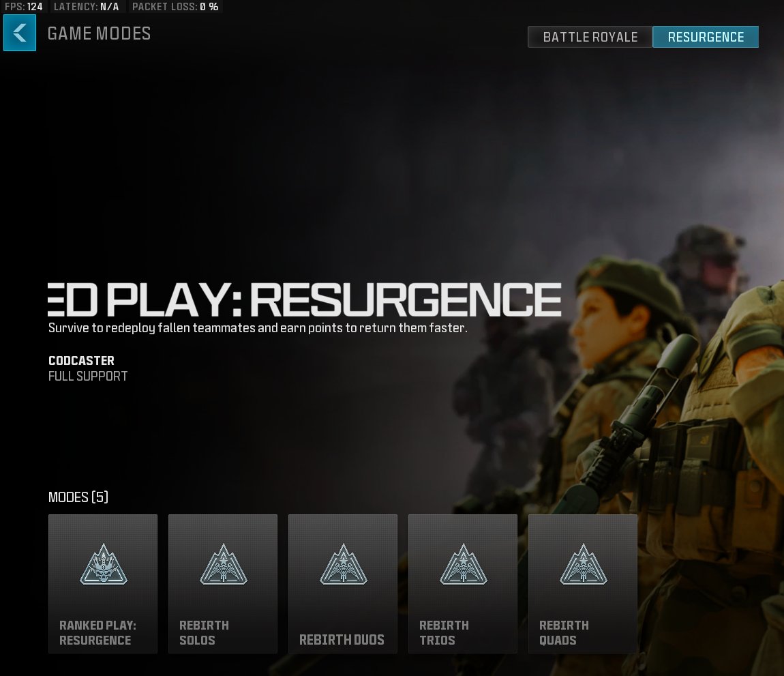784x676 pixels.
Task: Click the large PLAY: RESURGENCE heading
Action: coord(305,299)
